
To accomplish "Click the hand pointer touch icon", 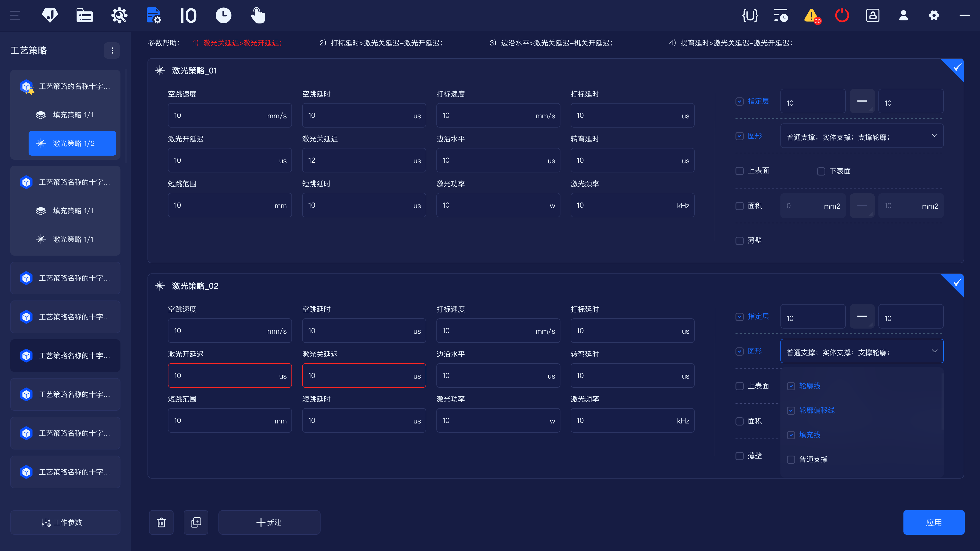I will tap(258, 16).
